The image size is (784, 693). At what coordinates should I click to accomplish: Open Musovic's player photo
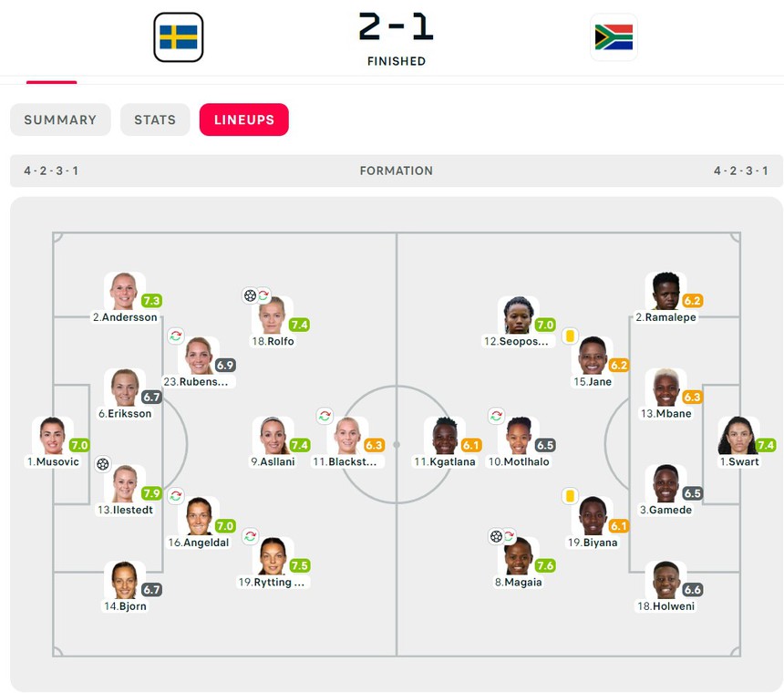(52, 436)
